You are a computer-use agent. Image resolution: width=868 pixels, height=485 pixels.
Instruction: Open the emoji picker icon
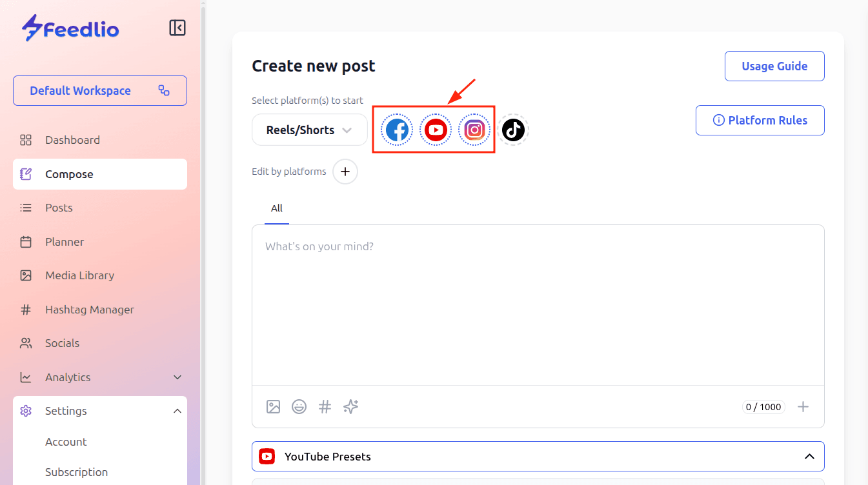tap(299, 407)
